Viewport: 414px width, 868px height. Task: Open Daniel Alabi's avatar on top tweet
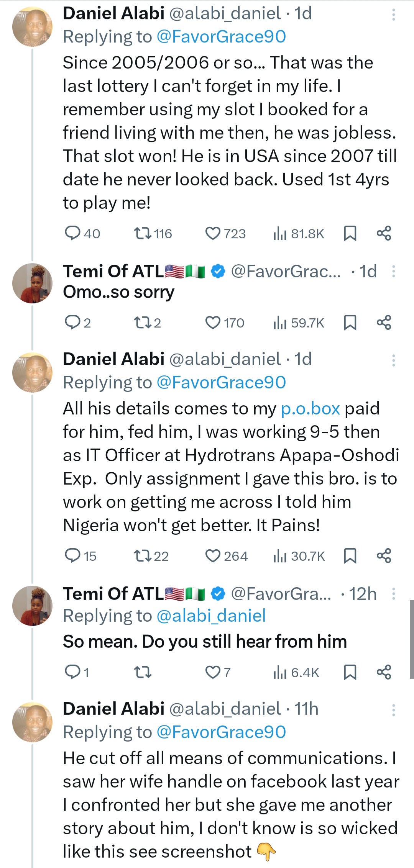coord(33,27)
